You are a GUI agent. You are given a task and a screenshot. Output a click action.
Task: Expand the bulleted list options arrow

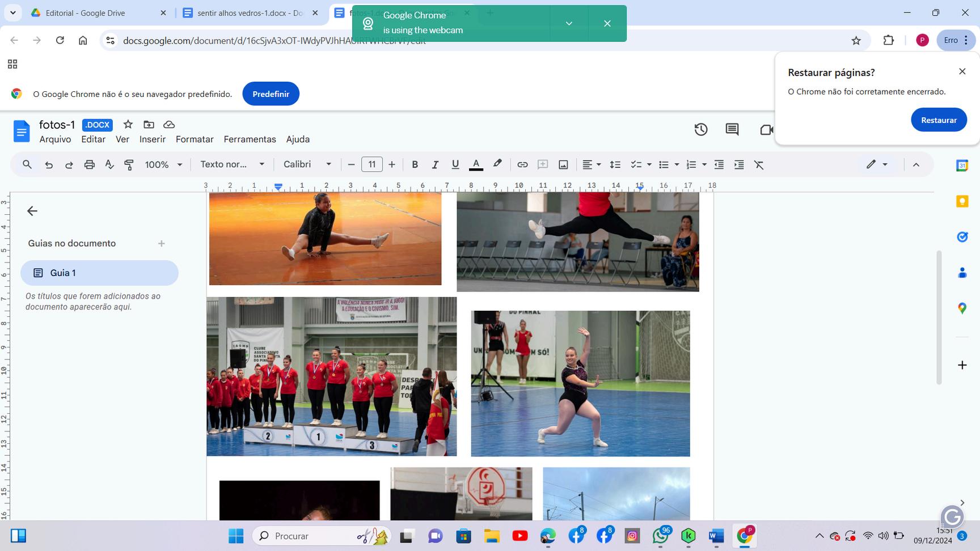coord(677,164)
